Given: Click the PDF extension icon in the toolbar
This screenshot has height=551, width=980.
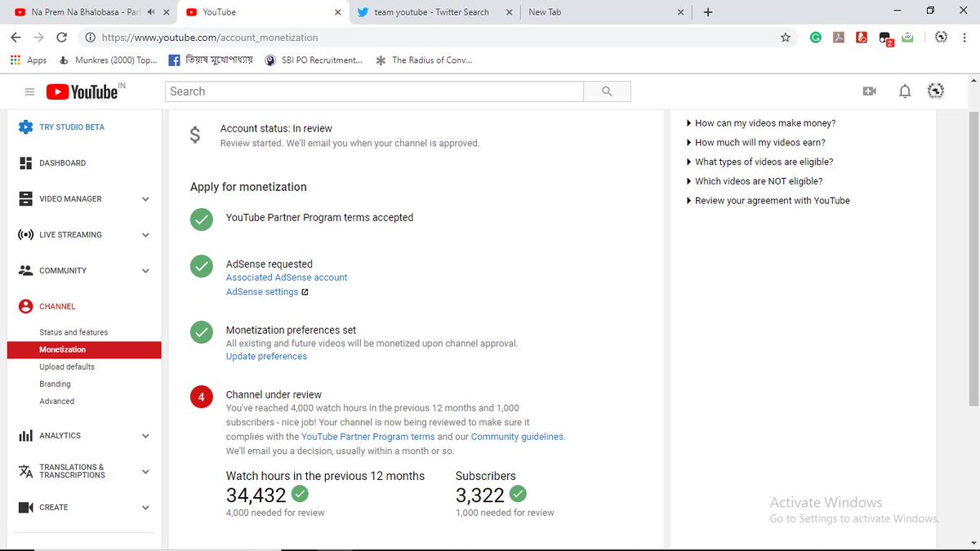Looking at the screenshot, I should (839, 38).
